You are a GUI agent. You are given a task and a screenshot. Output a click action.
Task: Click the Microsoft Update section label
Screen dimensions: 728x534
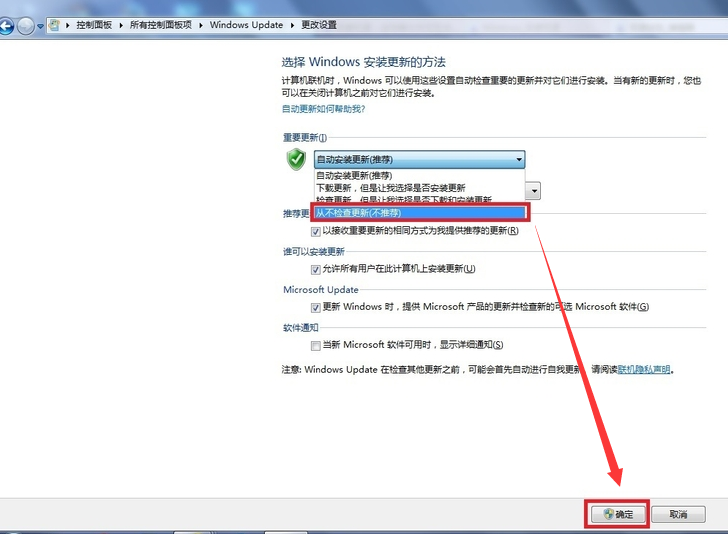pyautogui.click(x=321, y=290)
